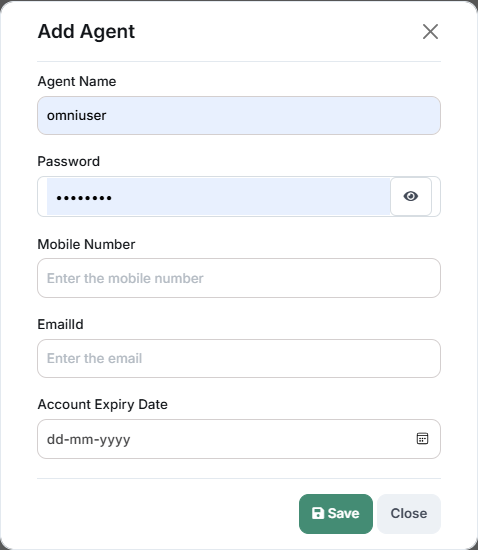Viewport: 478px width, 550px height.
Task: Click empty area of the Account Expiry Date field
Action: (274, 439)
